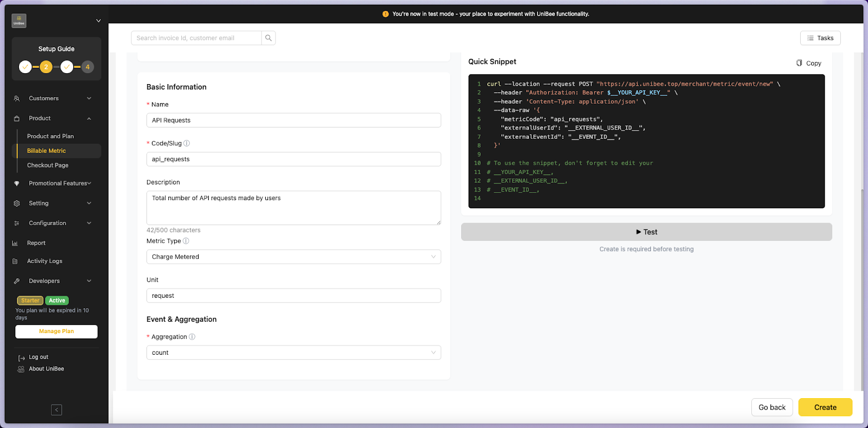The image size is (868, 428).
Task: Click the Go back button
Action: (771, 407)
